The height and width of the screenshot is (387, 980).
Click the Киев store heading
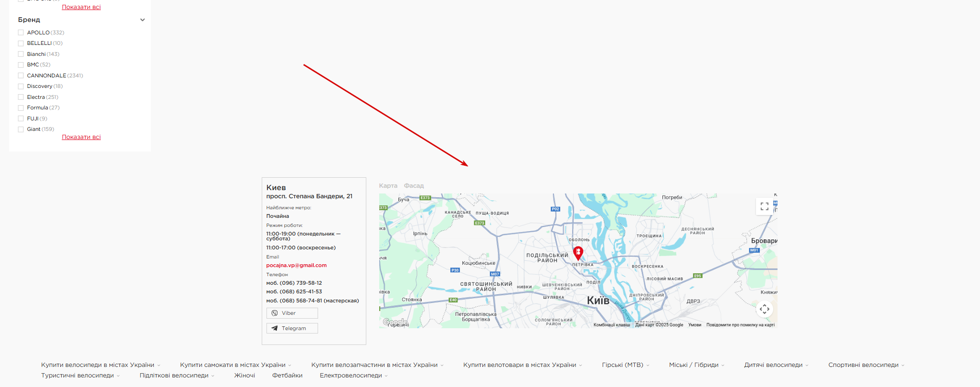coord(276,188)
